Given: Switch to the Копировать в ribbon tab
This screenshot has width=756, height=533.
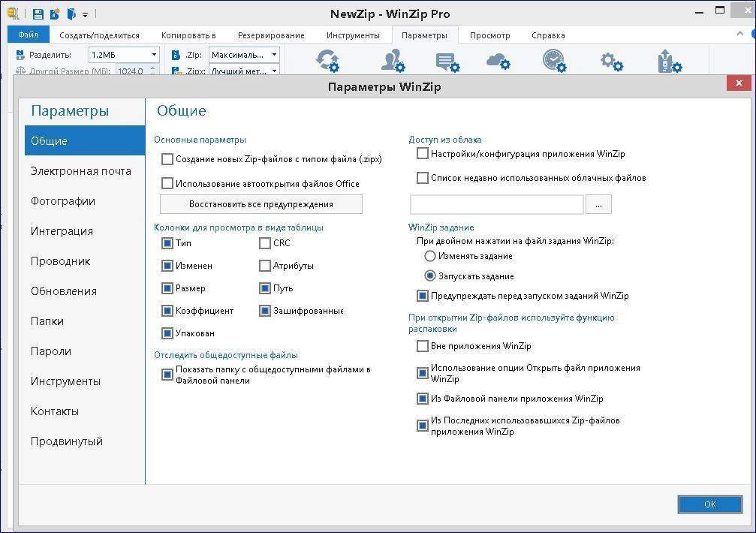Looking at the screenshot, I should click(x=188, y=35).
